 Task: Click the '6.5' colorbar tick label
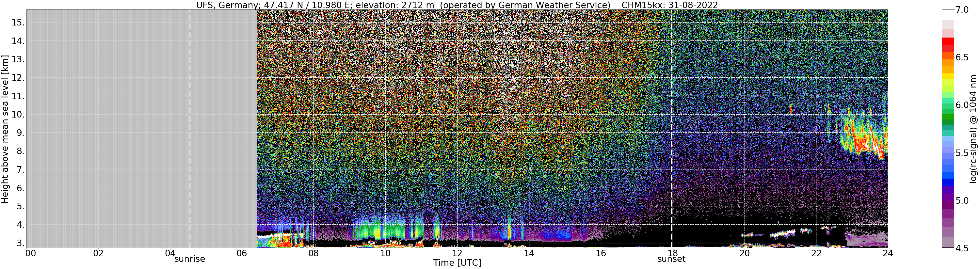962,57
